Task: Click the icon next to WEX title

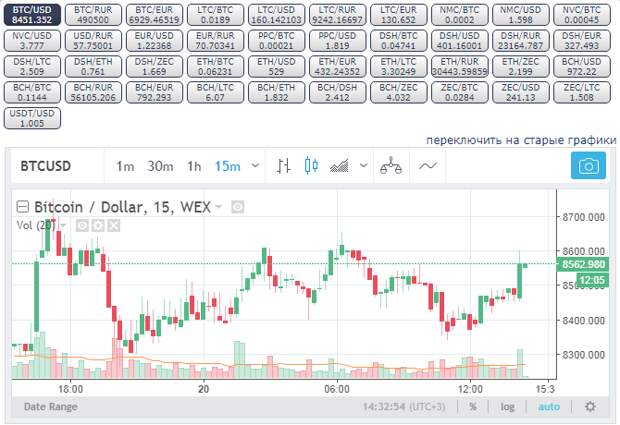Action: [237, 207]
